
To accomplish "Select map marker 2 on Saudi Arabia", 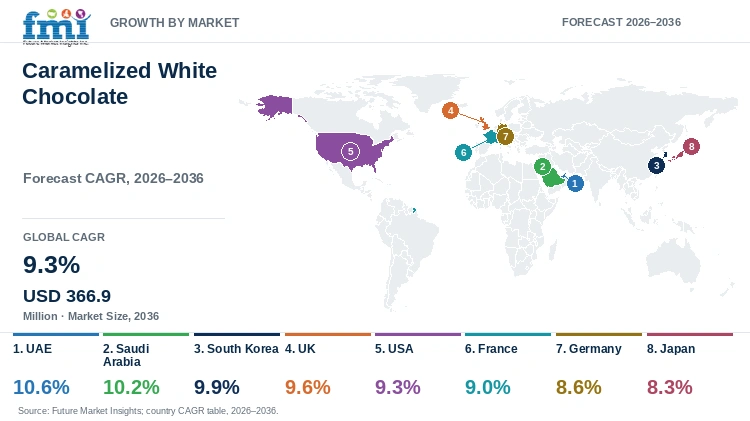I will 542,167.
